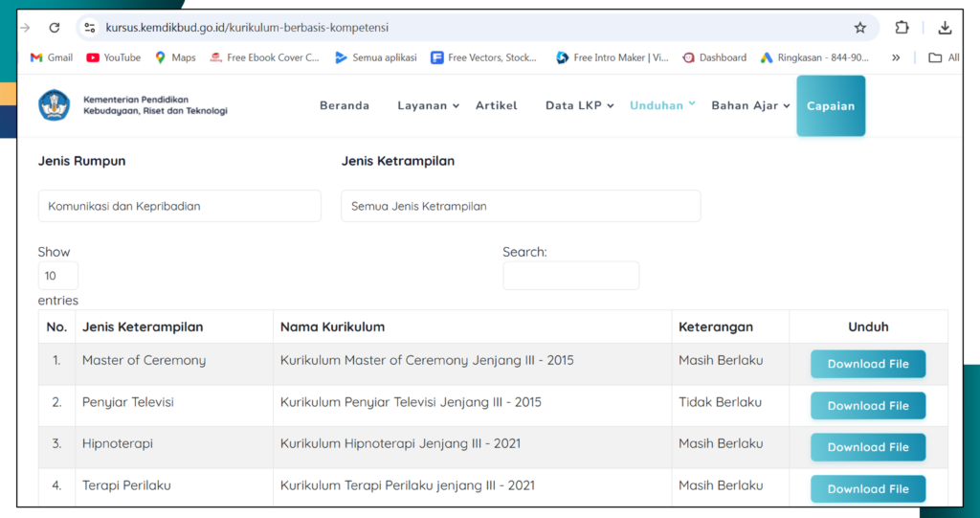The image size is (980, 518).
Task: Open the Gmail bookmark
Action: (x=52, y=57)
